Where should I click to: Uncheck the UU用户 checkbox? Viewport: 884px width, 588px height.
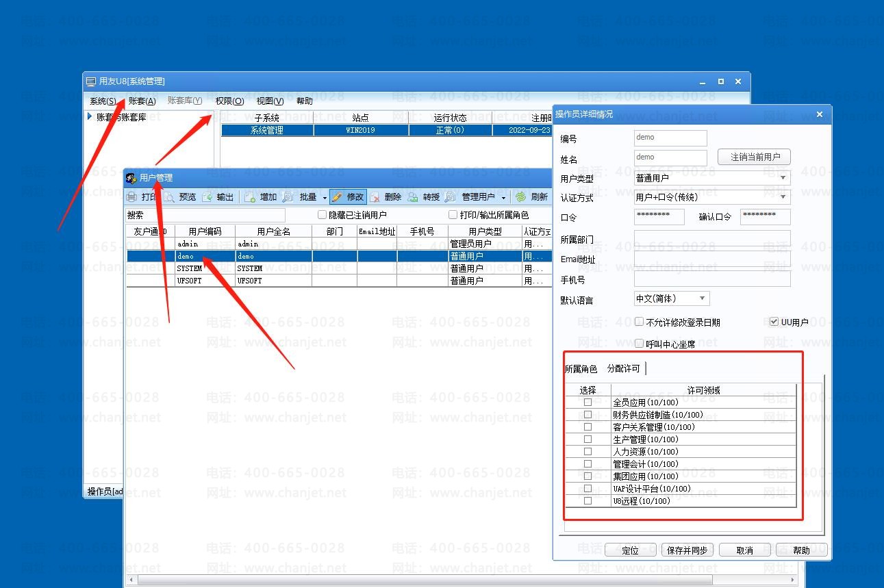[x=774, y=322]
